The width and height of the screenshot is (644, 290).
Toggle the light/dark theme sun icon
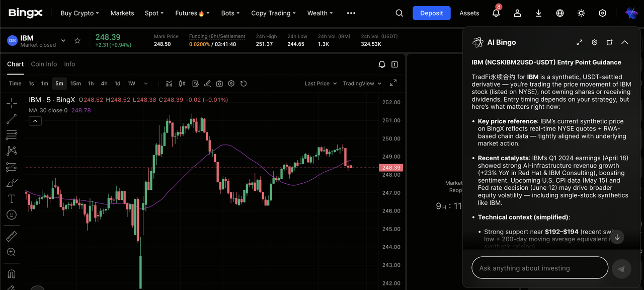pyautogui.click(x=581, y=13)
